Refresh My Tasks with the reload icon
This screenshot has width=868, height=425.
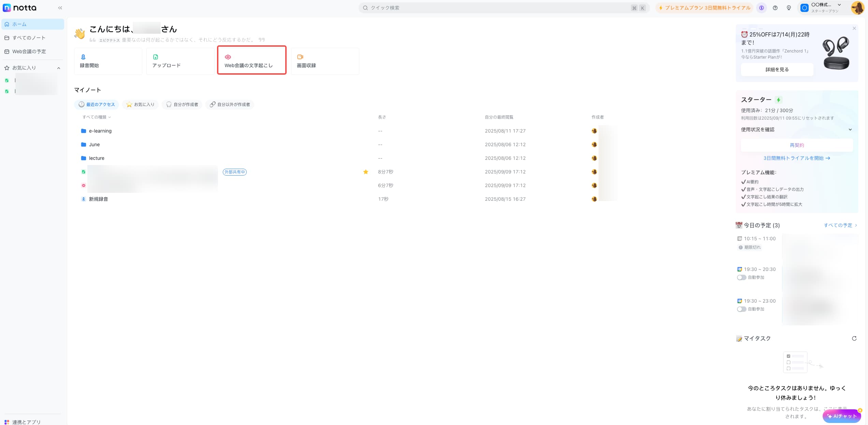click(854, 338)
